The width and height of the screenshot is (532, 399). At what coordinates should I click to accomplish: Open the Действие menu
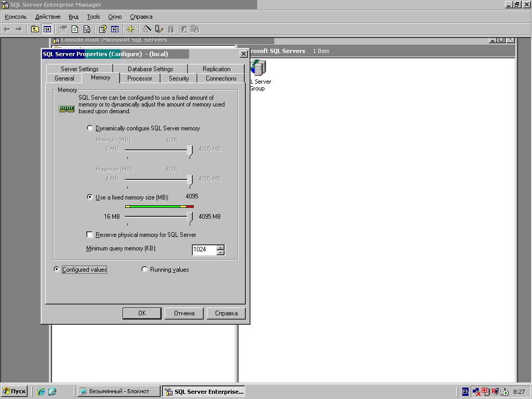(x=48, y=17)
